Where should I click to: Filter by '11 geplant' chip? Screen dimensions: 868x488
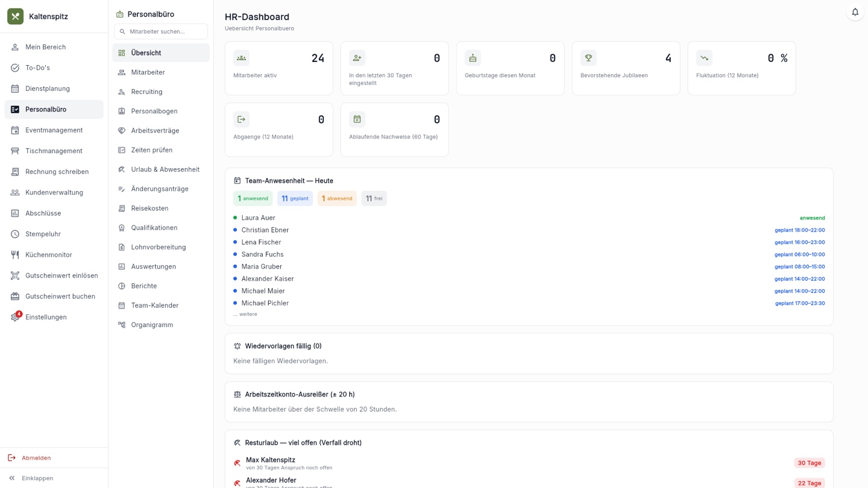(295, 198)
